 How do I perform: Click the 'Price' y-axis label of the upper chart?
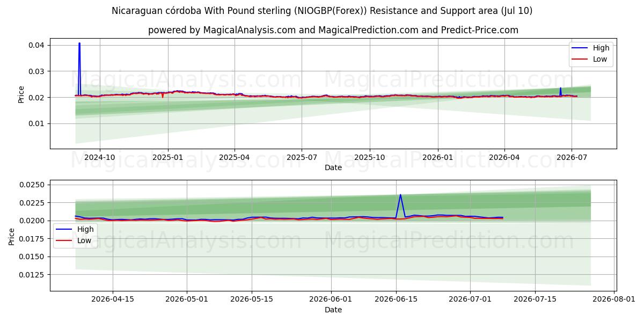click(21, 94)
